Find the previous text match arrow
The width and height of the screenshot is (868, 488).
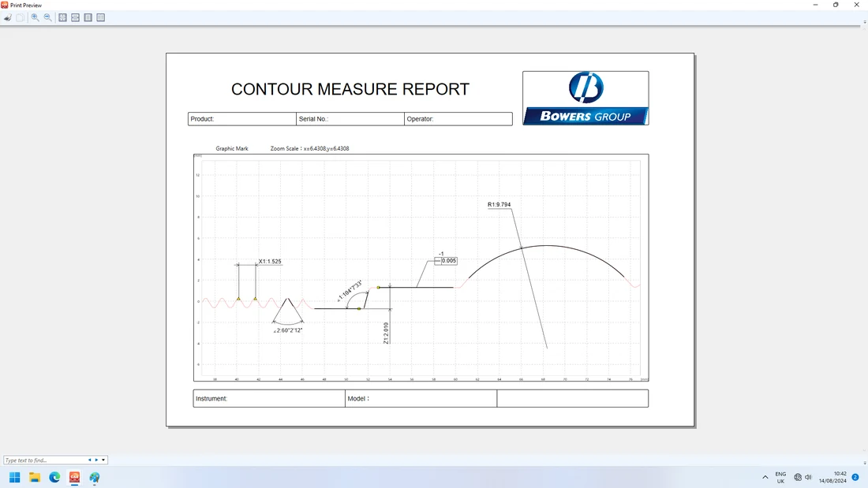(x=90, y=460)
